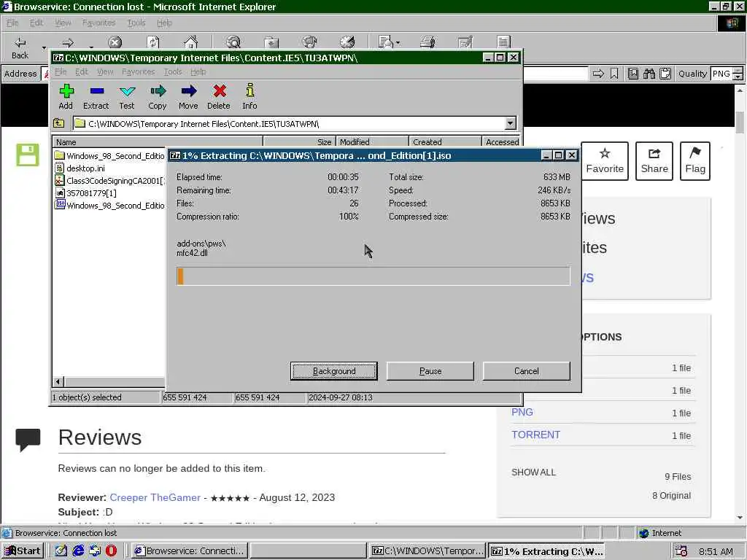This screenshot has height=560, width=747.
Task: Click the clipboard icon near Quality
Action: tap(665, 74)
